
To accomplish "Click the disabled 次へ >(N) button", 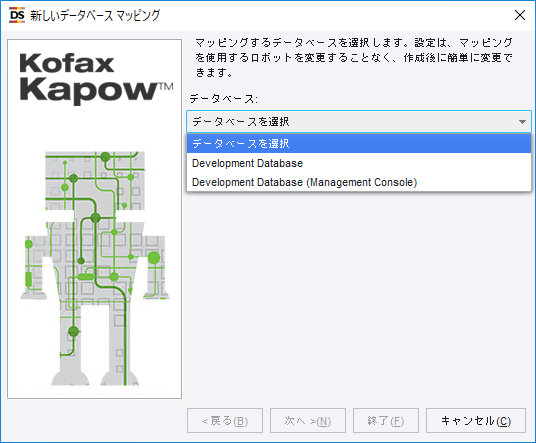I will (308, 420).
